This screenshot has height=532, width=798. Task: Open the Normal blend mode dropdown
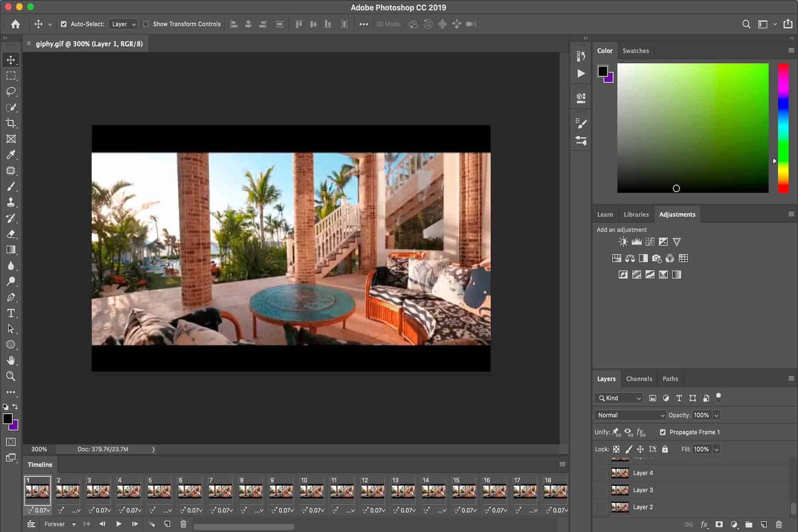coord(629,415)
